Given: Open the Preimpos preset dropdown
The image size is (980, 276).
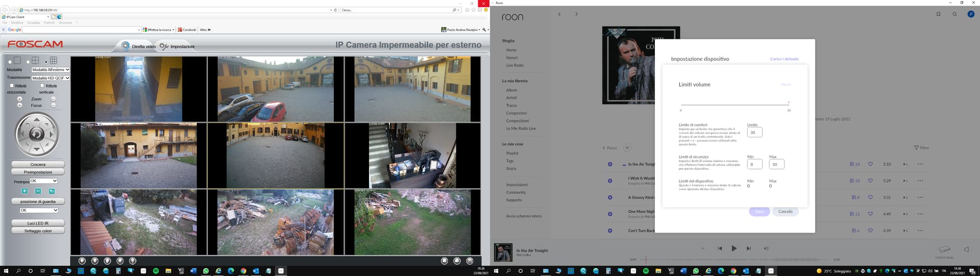Looking at the screenshot, I should [43, 181].
